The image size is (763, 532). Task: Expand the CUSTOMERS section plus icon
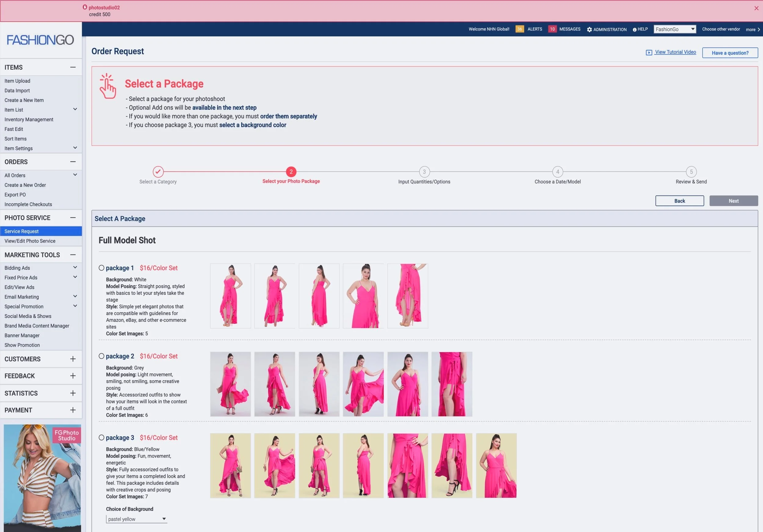coord(73,359)
